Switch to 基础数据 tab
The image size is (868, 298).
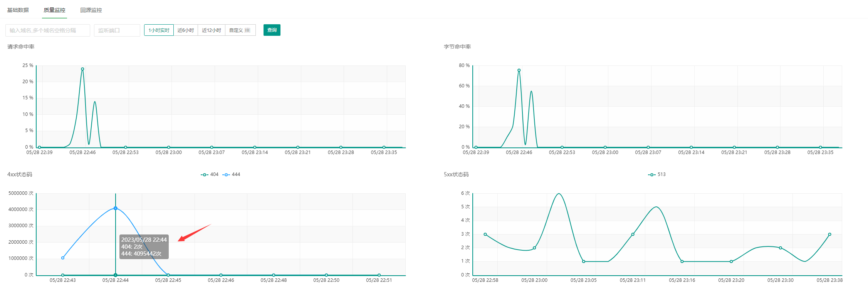click(18, 10)
